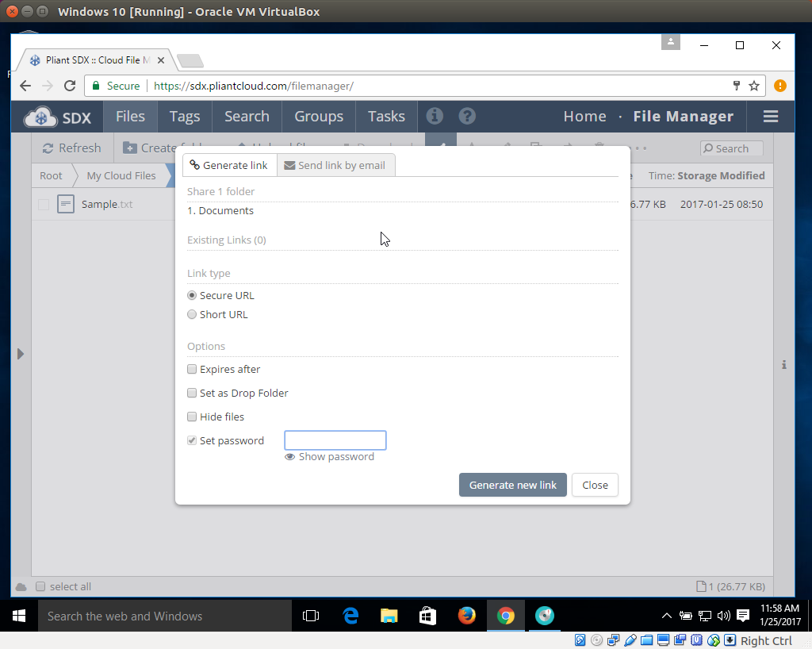Select the Secure URL radio button
Image resolution: width=812 pixels, height=649 pixels.
point(192,295)
